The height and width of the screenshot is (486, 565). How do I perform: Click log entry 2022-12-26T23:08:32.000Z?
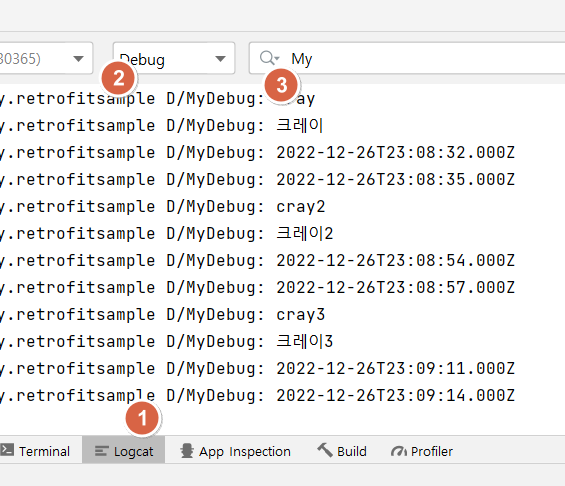tap(395, 152)
